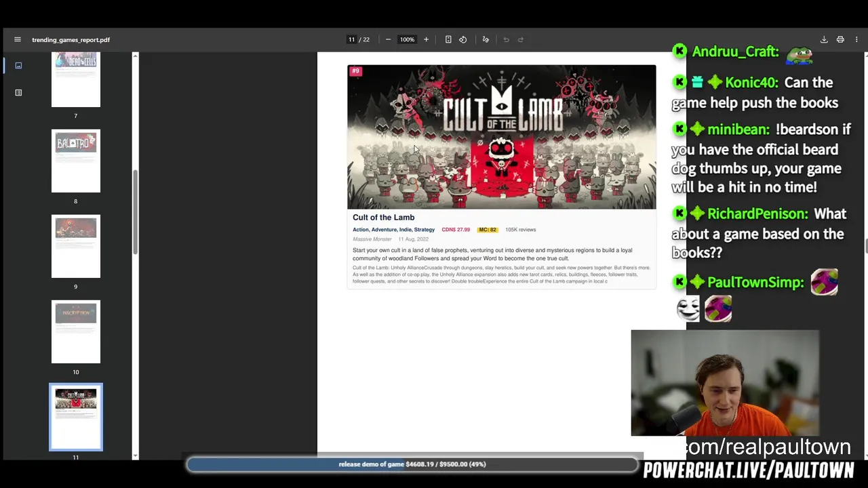
Task: Click the #9 rank badge
Action: tap(355, 71)
